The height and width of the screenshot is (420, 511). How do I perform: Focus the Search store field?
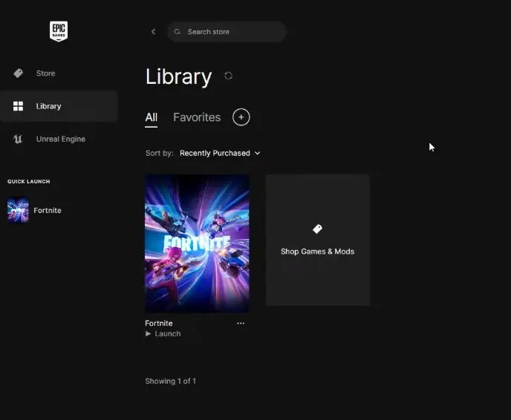pyautogui.click(x=227, y=32)
